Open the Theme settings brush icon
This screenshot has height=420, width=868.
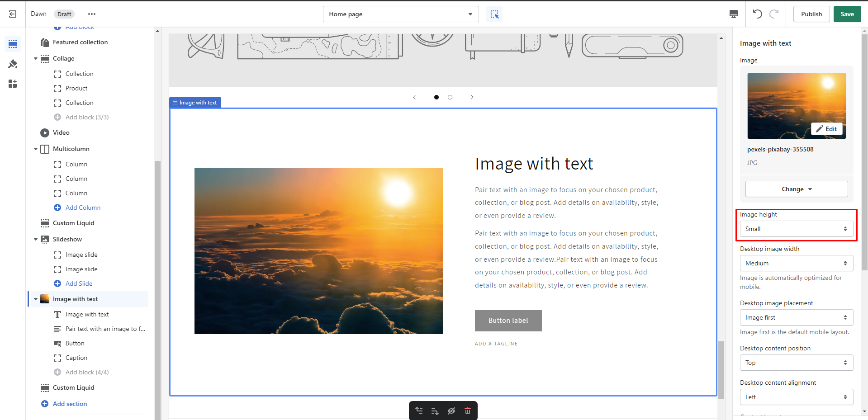(13, 64)
